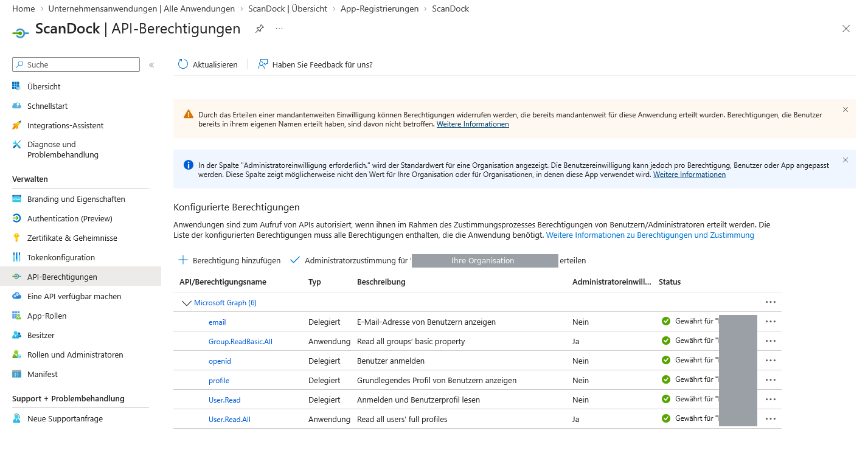Click the Typ column header
The height and width of the screenshot is (450, 868).
[x=314, y=282]
